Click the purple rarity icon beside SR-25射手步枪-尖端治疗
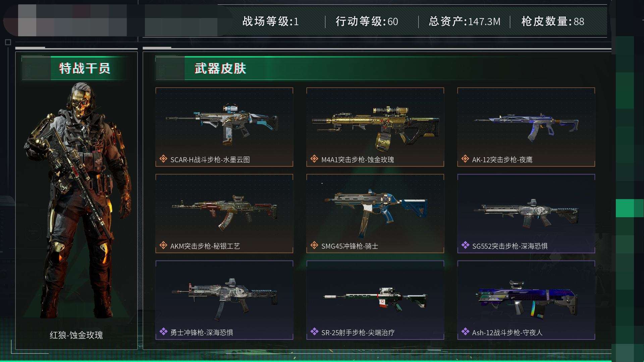The height and width of the screenshot is (362, 644). (314, 332)
